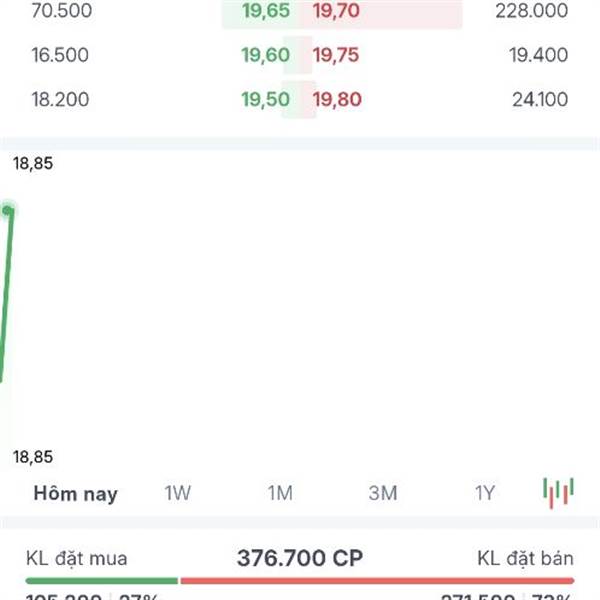This screenshot has height=600, width=600.
Task: Tap the 70.500 bid volume cell
Action: click(x=62, y=10)
